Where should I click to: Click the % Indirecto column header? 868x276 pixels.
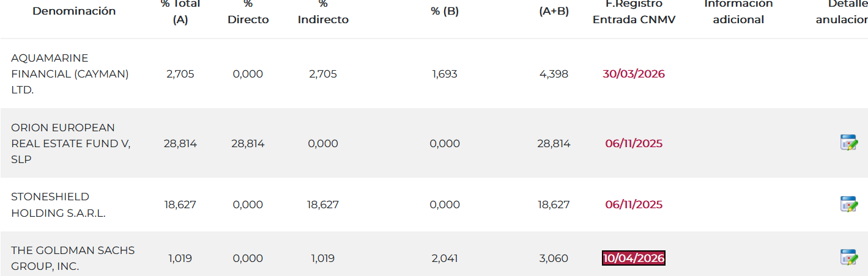tap(323, 12)
